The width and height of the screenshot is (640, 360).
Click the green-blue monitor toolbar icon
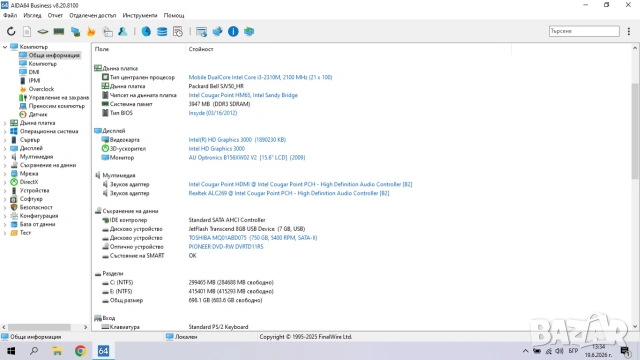tap(249, 31)
